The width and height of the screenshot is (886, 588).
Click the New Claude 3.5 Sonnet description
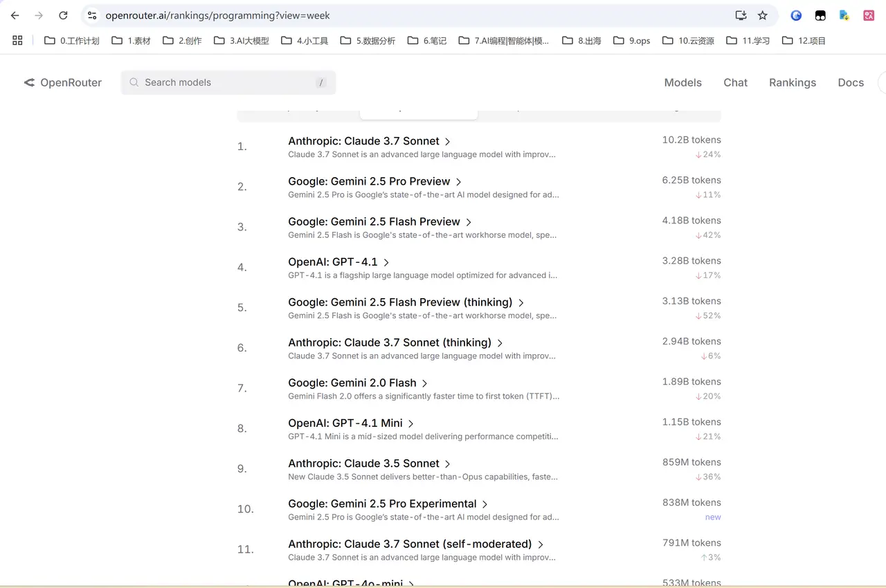point(423,477)
